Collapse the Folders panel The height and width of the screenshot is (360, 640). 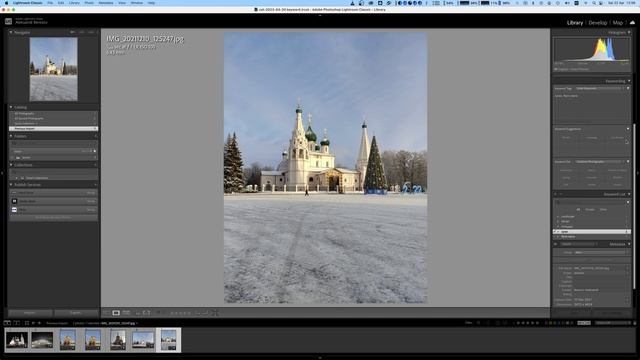(x=11, y=136)
